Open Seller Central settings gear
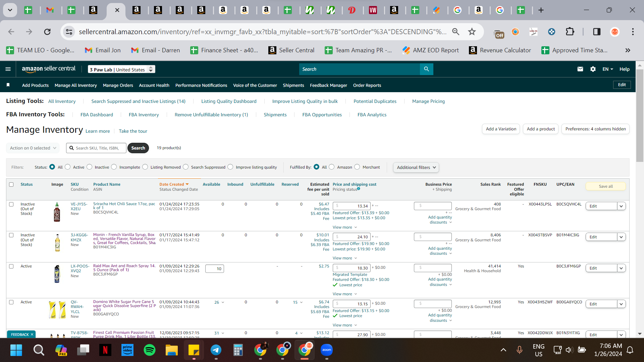 [x=593, y=69]
